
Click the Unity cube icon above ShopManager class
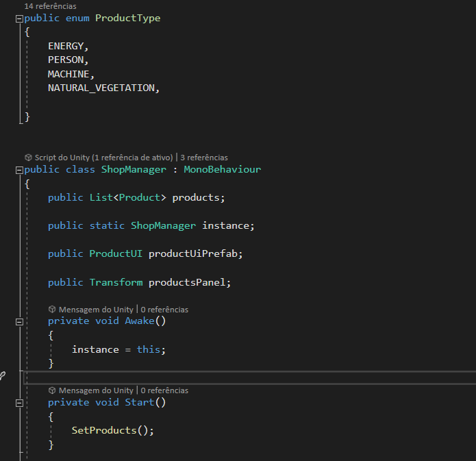(28, 158)
